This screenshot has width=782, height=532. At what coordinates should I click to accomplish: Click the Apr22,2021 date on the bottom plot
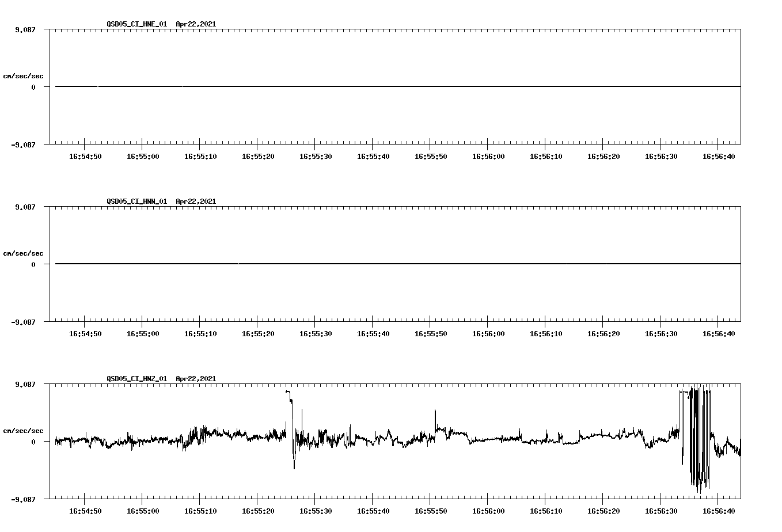point(195,379)
